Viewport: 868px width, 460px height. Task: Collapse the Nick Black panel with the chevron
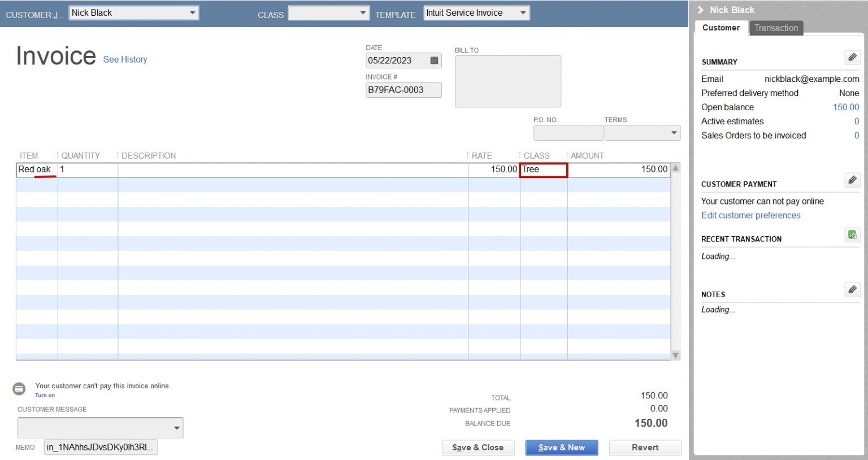[700, 10]
